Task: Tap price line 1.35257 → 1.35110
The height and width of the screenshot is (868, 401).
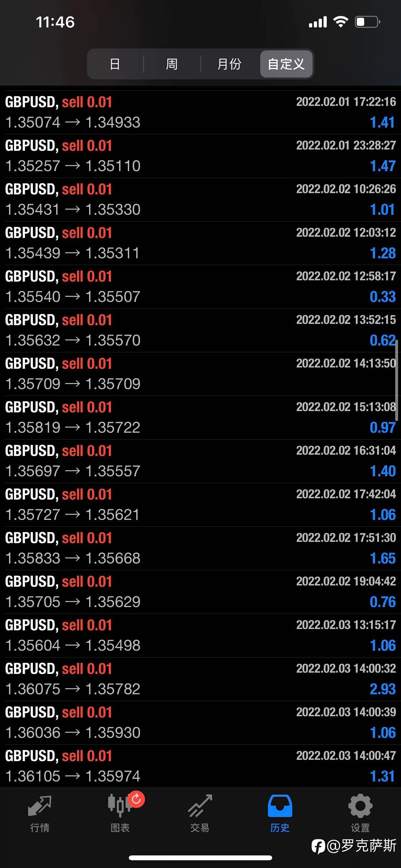Action: 73,166
